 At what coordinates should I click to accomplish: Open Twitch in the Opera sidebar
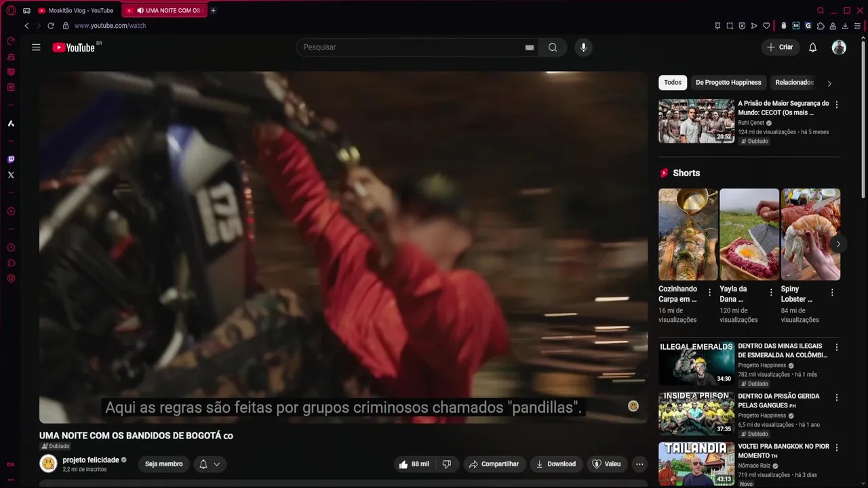[x=11, y=160]
